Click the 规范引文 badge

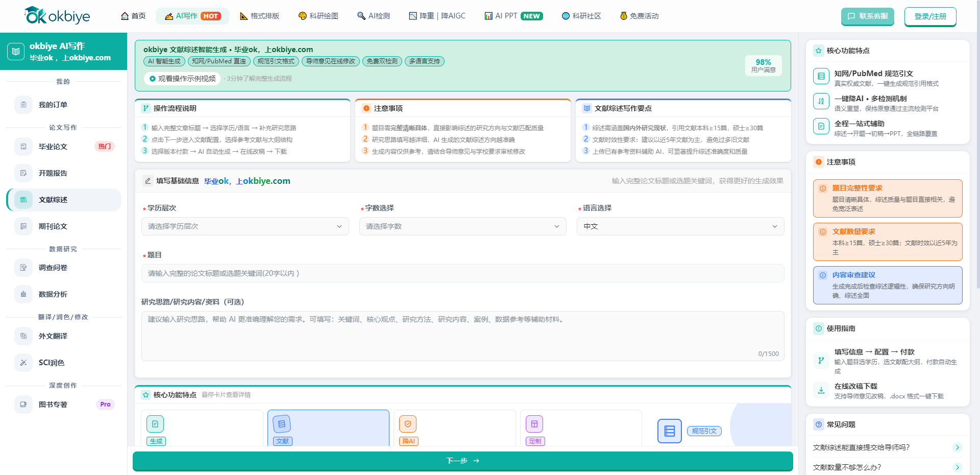tap(704, 431)
